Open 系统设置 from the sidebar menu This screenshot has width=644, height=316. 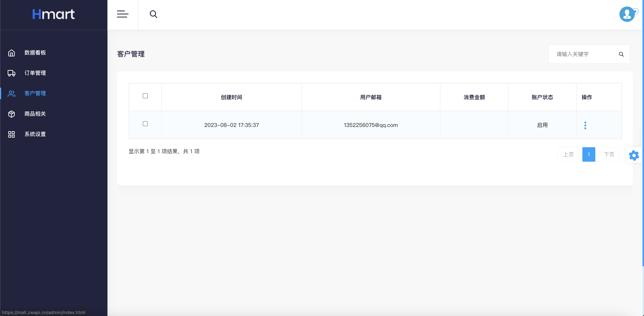(35, 134)
